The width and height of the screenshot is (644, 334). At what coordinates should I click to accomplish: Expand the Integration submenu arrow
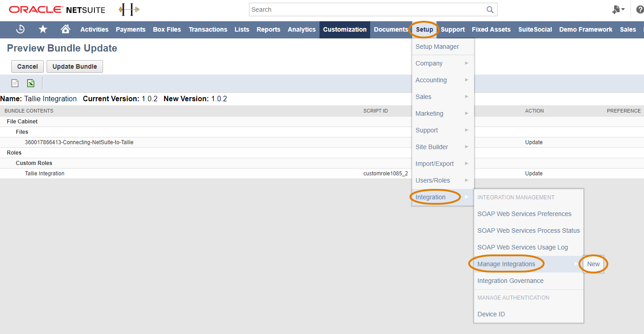467,197
